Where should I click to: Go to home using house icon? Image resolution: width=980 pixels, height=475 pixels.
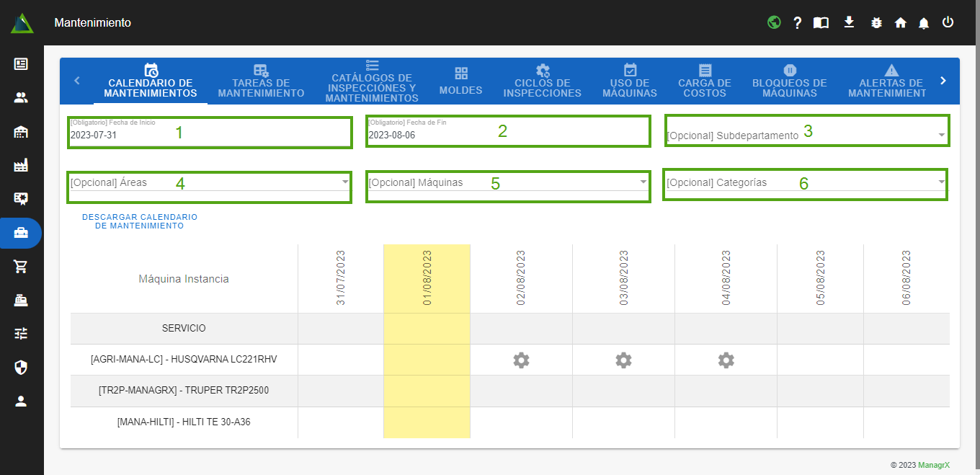900,22
